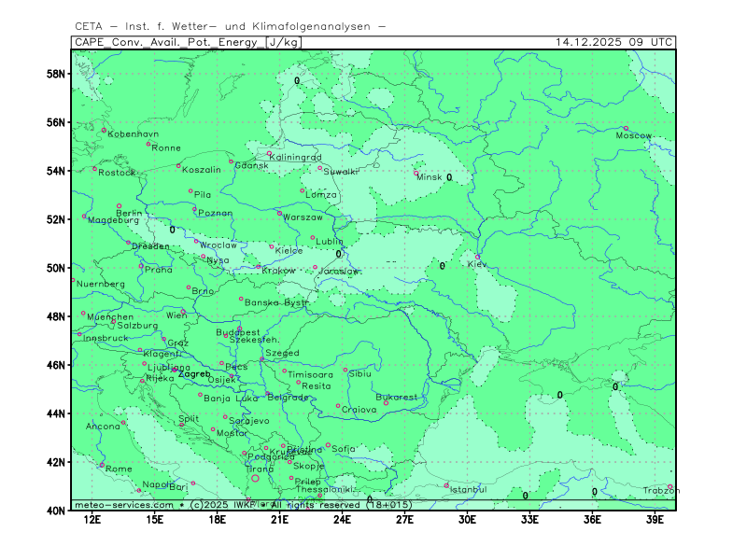
Task: Click the large red Tirana circle marker
Action: pyautogui.click(x=255, y=479)
